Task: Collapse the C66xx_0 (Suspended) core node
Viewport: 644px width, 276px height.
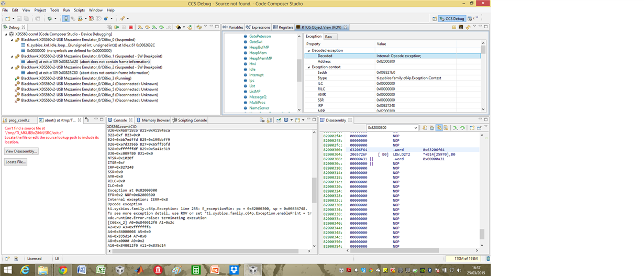Action: click(x=13, y=39)
